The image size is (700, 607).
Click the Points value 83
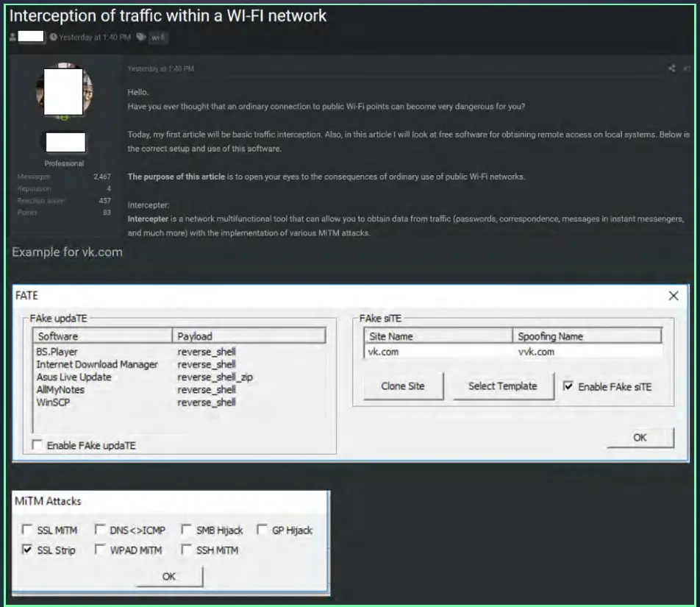pyautogui.click(x=107, y=213)
